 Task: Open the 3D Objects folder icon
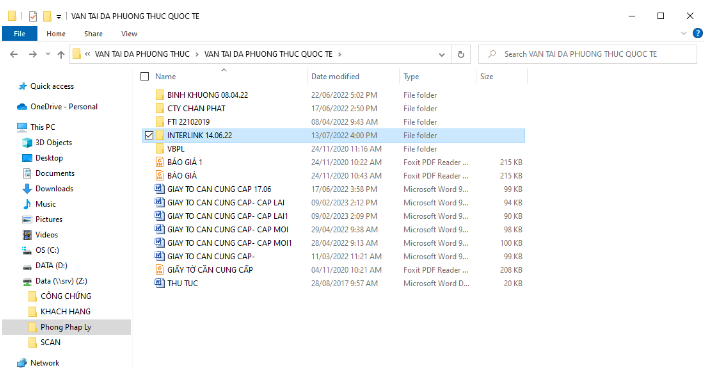tap(27, 143)
